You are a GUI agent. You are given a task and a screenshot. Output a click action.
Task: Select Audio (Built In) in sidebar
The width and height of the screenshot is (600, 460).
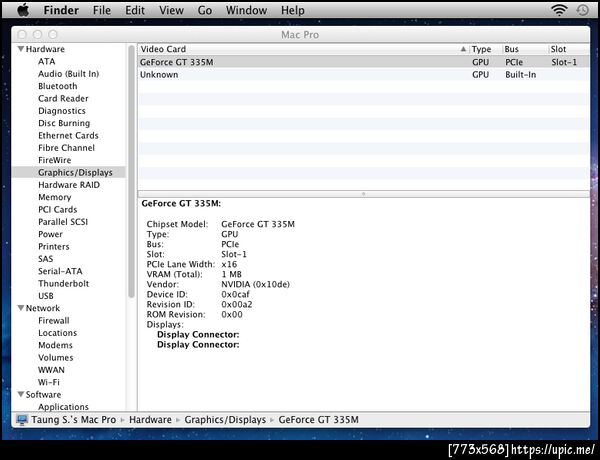point(68,74)
